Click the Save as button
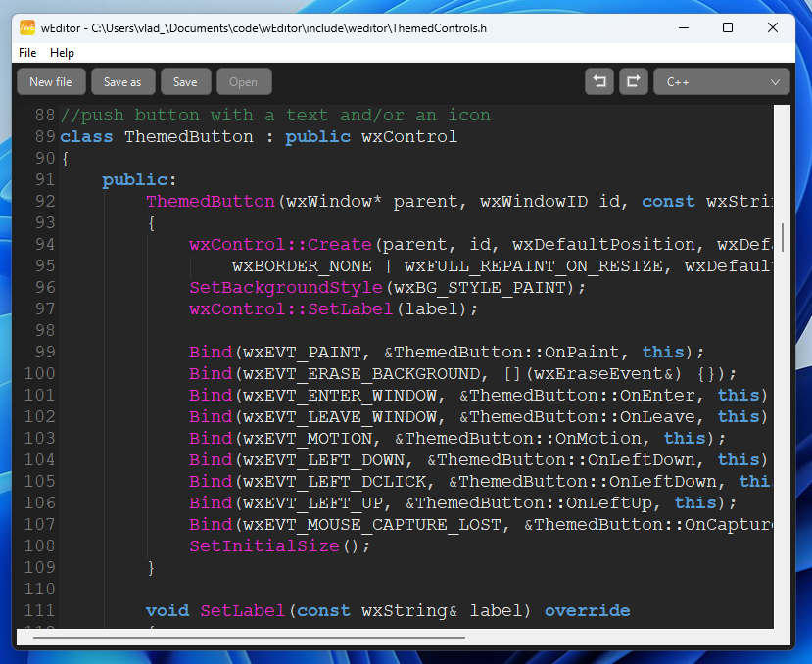Viewport: 812px width, 664px height. click(122, 81)
